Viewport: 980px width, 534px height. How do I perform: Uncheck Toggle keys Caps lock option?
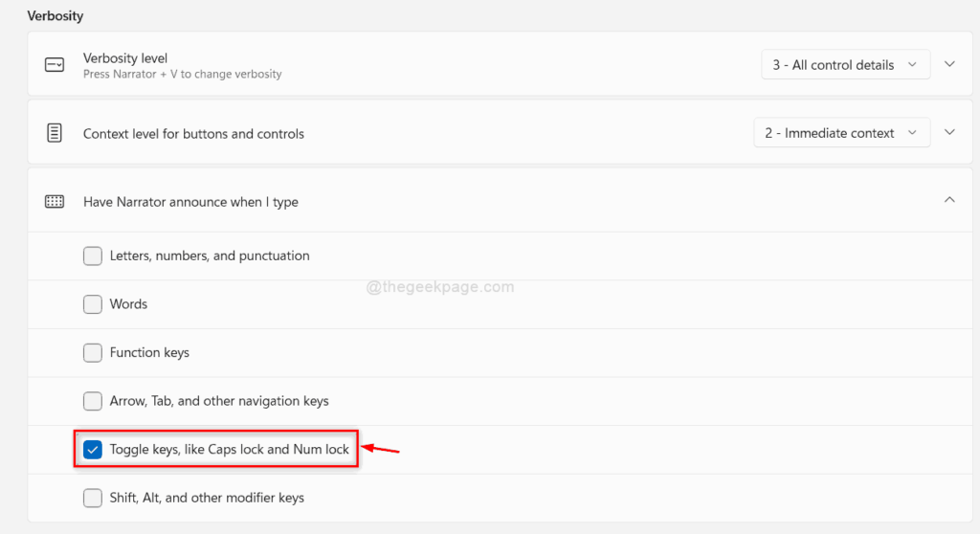click(93, 450)
